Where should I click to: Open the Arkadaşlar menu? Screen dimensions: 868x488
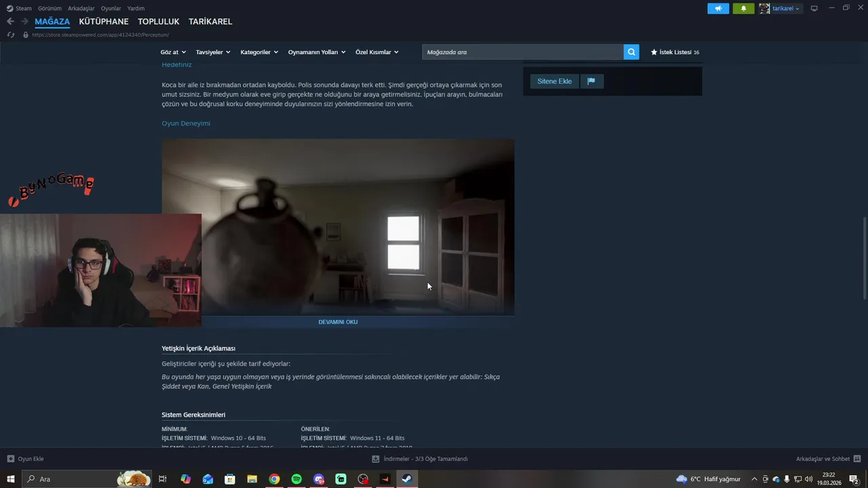click(x=81, y=8)
